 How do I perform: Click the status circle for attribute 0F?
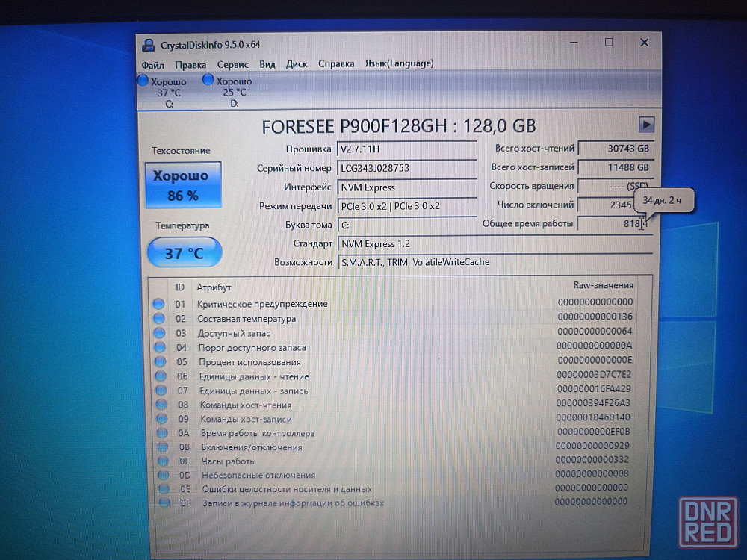click(x=165, y=503)
